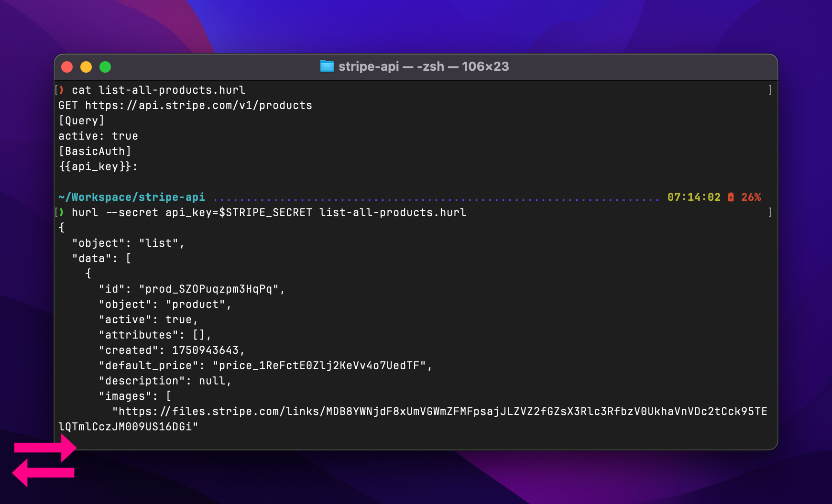Minimize the window with the yellow button
Image resolution: width=832 pixels, height=504 pixels.
[86, 67]
